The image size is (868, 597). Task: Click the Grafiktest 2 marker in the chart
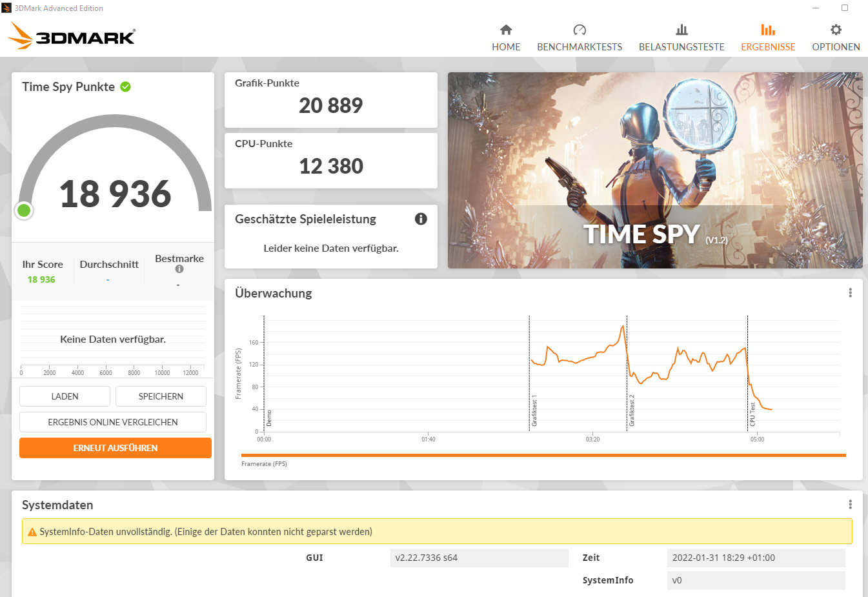(x=631, y=410)
